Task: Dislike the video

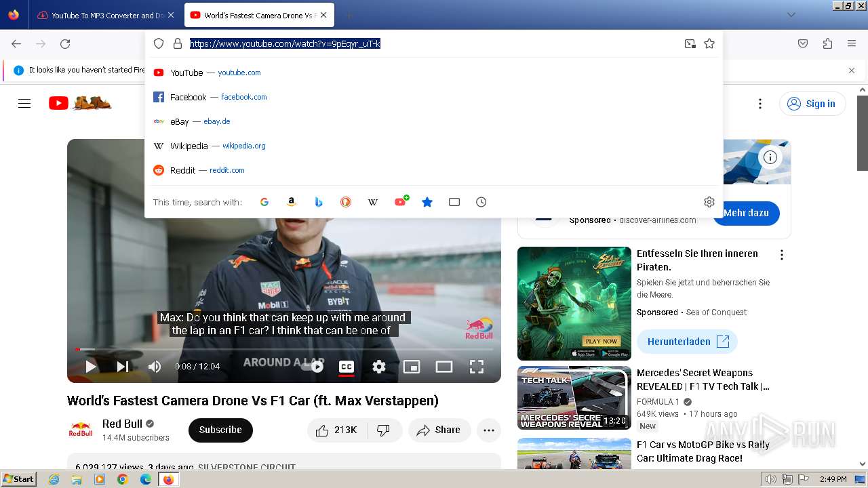Action: [383, 430]
